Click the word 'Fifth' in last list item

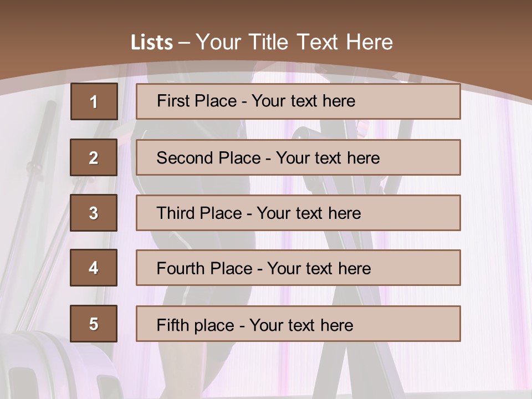[x=173, y=325]
